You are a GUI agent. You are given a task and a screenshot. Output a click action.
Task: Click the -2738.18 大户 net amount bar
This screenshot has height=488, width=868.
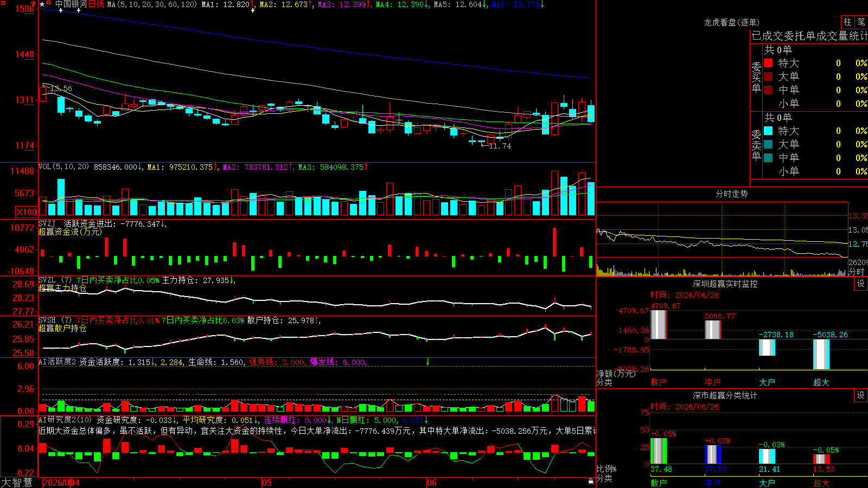click(767, 348)
